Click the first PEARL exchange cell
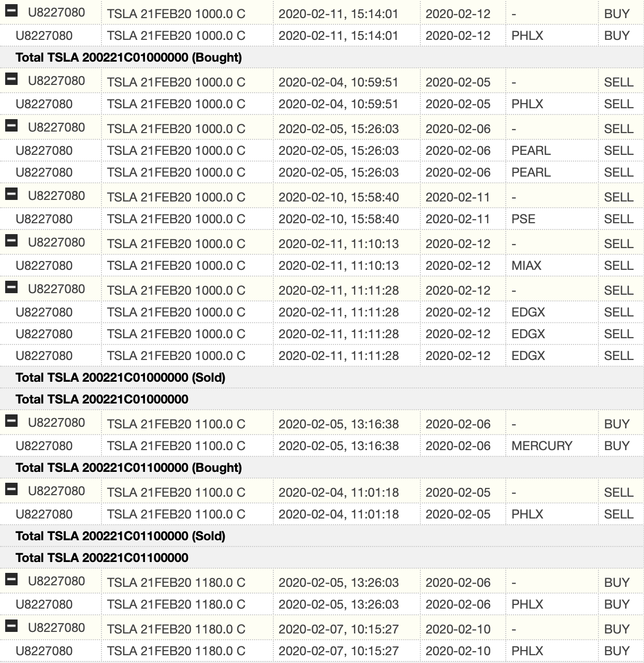The width and height of the screenshot is (644, 663). coord(531,151)
